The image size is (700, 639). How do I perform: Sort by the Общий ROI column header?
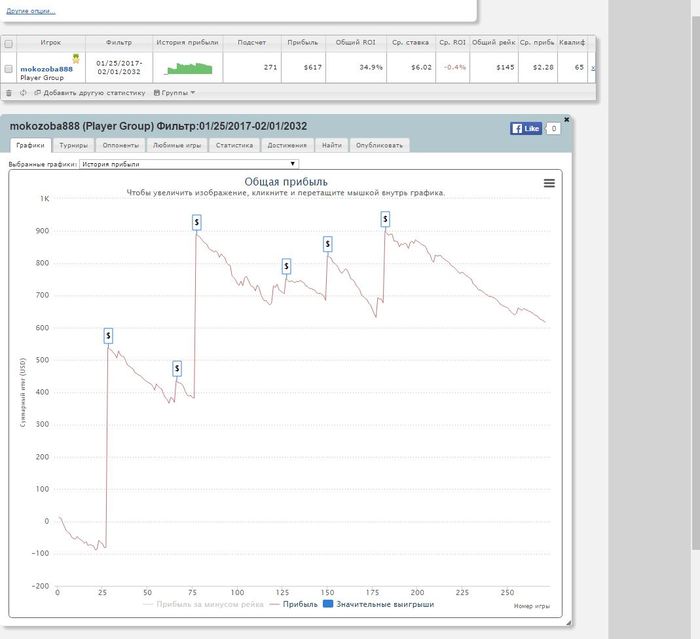[x=356, y=43]
